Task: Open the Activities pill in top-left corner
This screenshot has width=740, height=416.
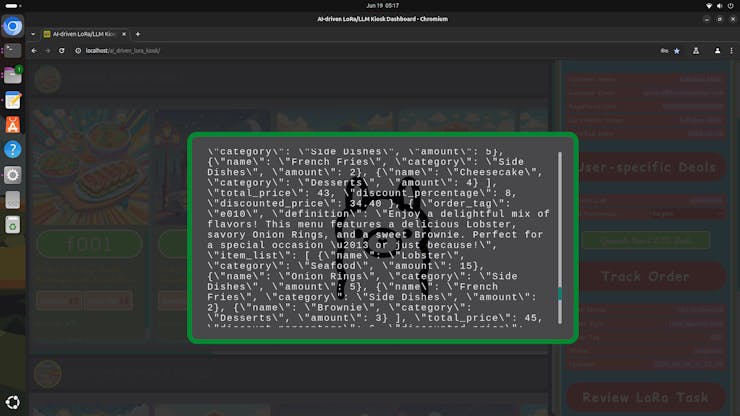Action: [11, 6]
